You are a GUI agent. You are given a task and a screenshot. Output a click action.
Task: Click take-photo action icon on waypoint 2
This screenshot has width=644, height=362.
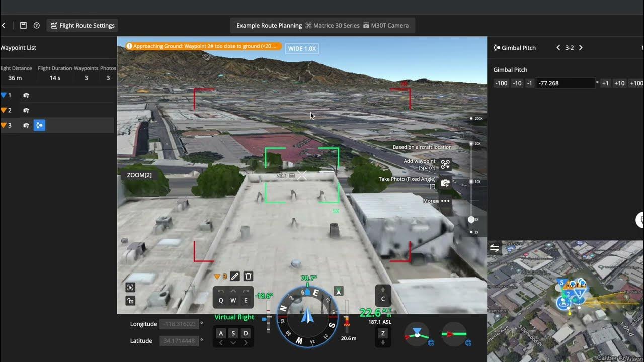click(26, 110)
